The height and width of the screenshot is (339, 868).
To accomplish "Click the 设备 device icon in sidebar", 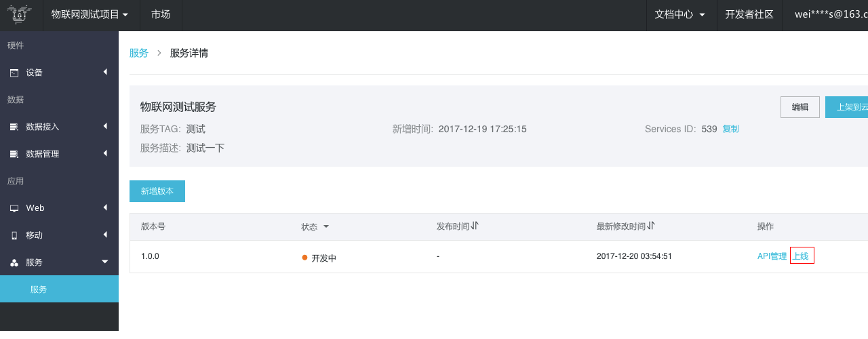I will coord(14,73).
